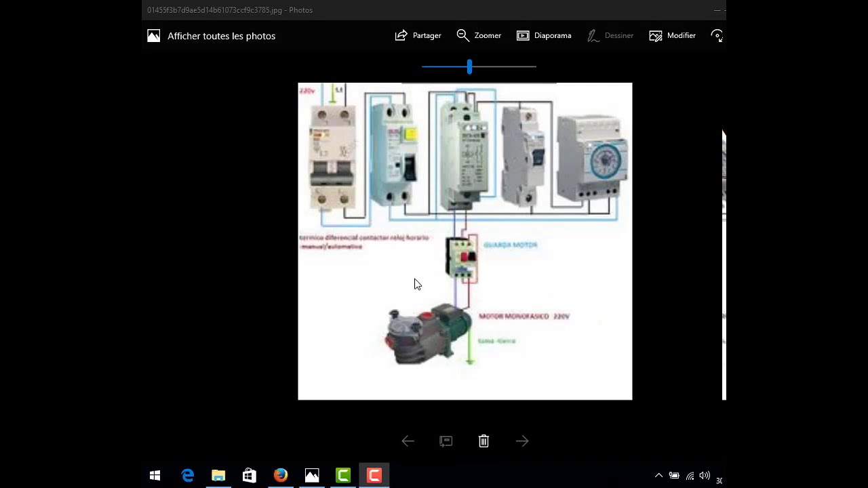Click the wiring diagram photo
Viewport: 868px width, 488px height.
click(x=465, y=241)
